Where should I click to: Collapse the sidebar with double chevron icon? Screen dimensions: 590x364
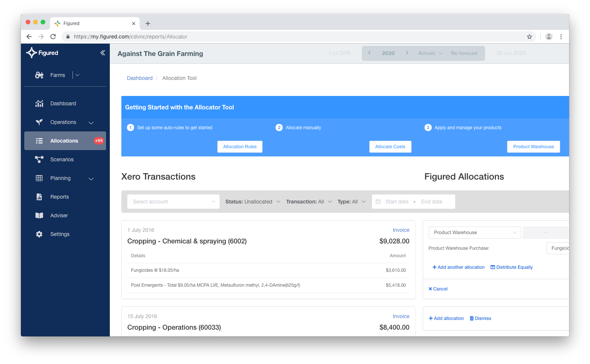tap(103, 53)
